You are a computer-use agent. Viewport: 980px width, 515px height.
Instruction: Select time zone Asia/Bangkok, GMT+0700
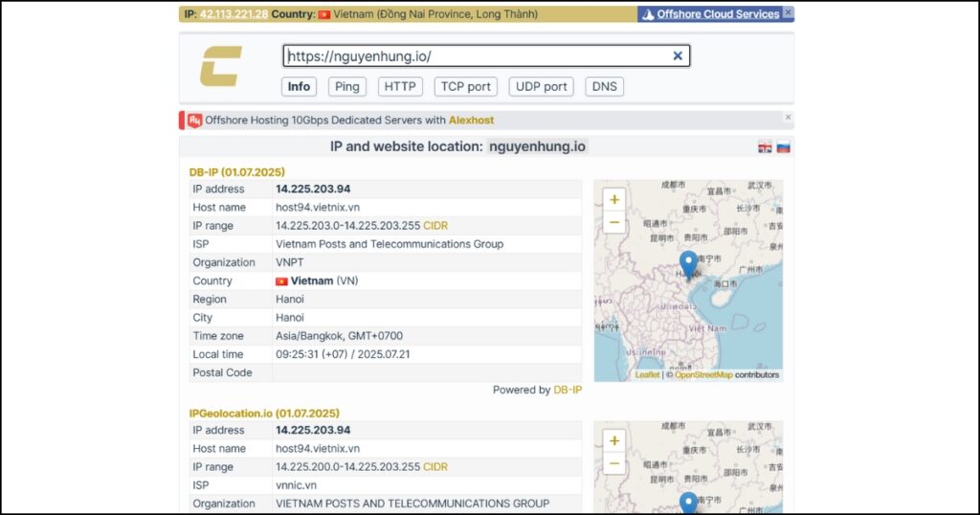pos(340,336)
